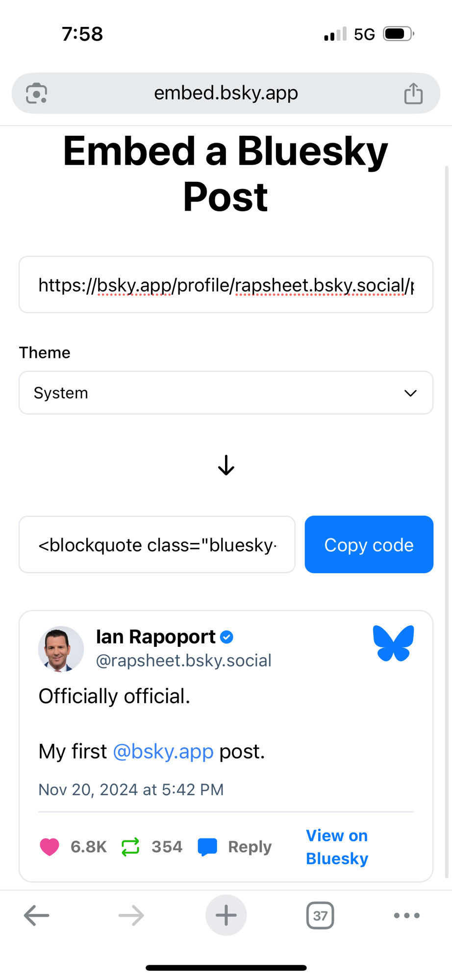Open a new tab with plus button
Viewport: 452px width, 980px height.
[226, 915]
